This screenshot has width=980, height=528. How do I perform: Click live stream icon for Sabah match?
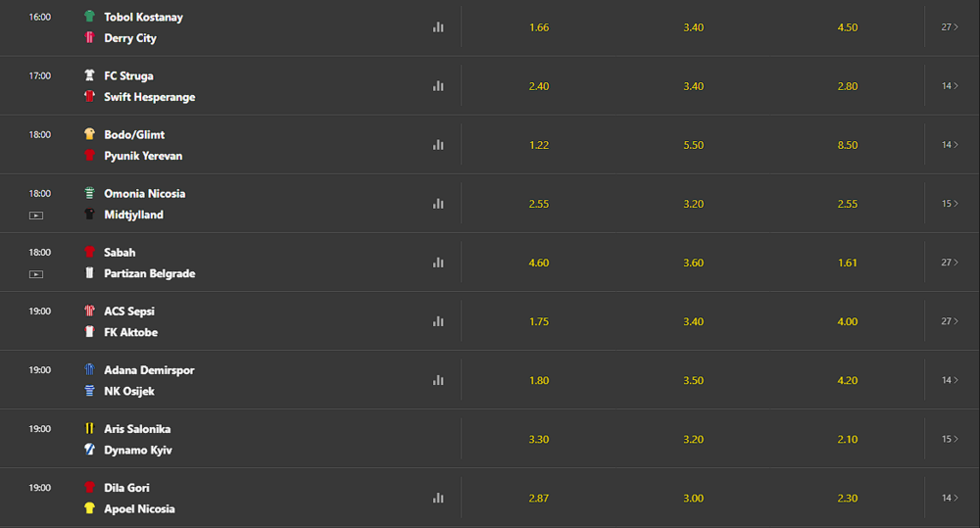(x=36, y=274)
